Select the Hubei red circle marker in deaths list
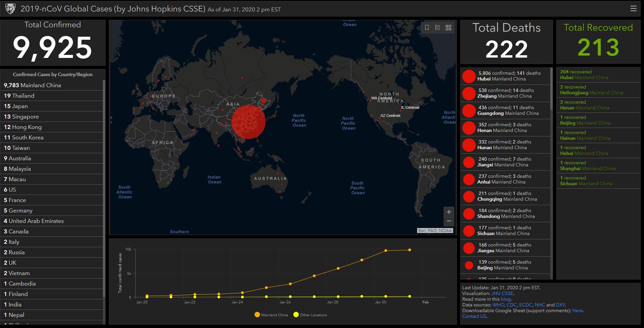This screenshot has width=644, height=328. (x=469, y=76)
